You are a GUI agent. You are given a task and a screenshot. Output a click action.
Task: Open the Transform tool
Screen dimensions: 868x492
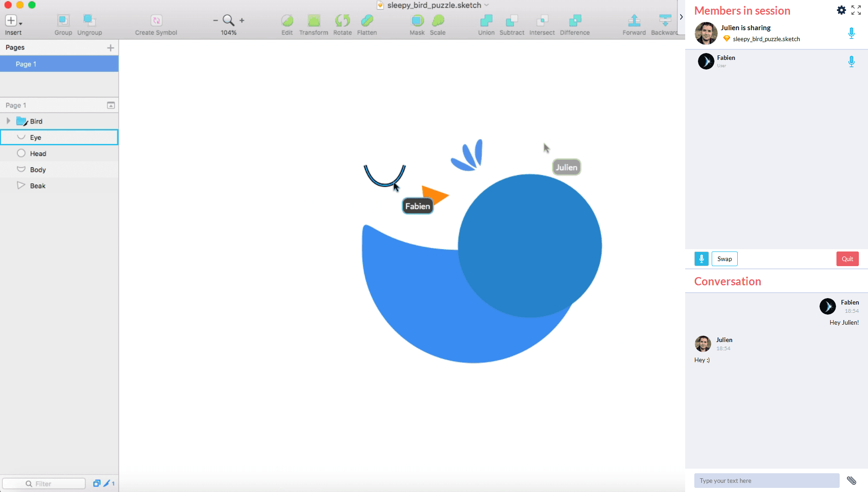pos(314,21)
